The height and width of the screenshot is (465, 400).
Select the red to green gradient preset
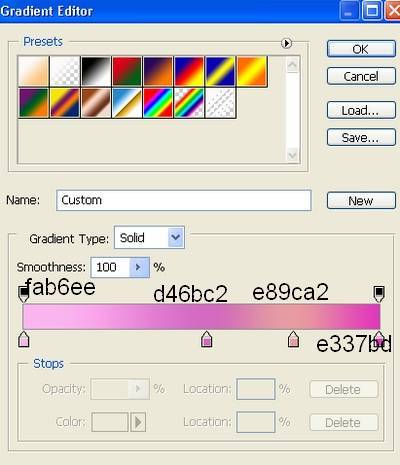tap(127, 71)
